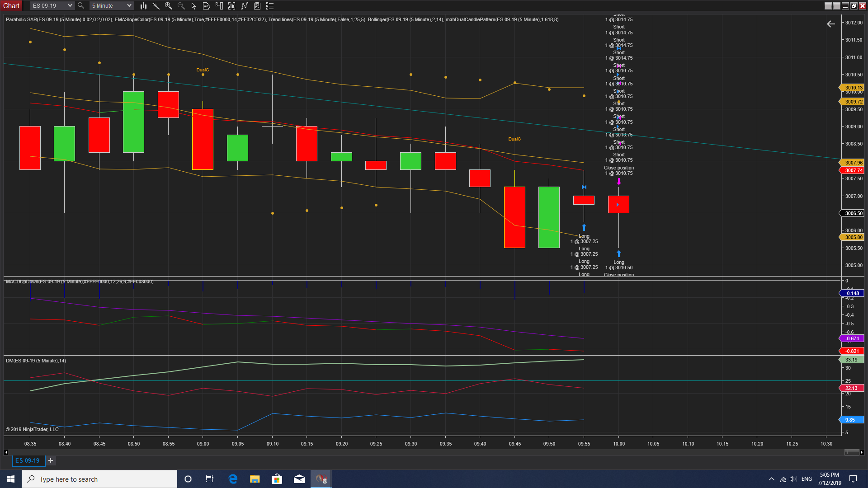Open the Chart Trader icon
This screenshot has height=488, width=868.
pyautogui.click(x=219, y=6)
